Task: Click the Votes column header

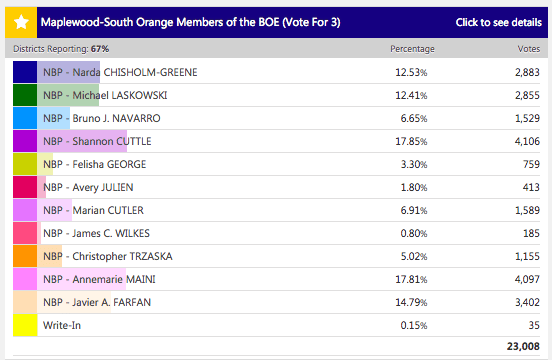Action: point(528,49)
